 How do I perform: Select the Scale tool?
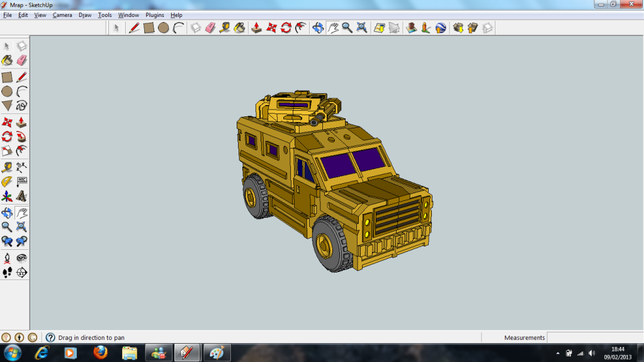tap(7, 151)
